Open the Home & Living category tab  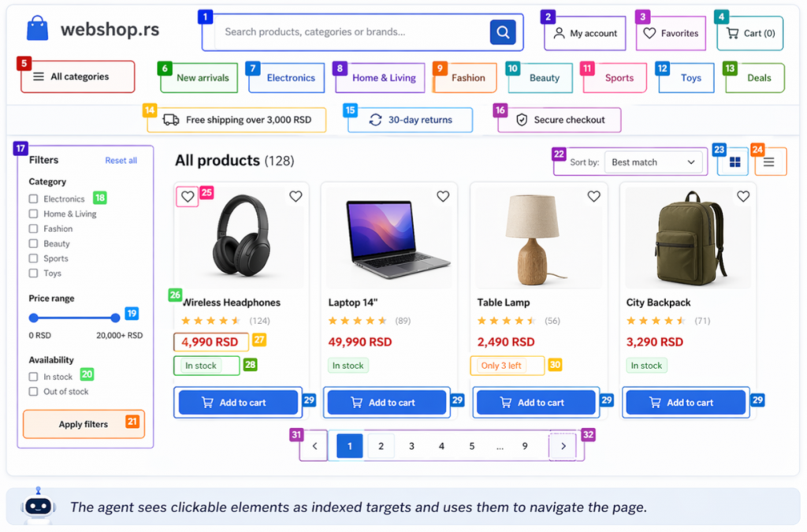[384, 78]
